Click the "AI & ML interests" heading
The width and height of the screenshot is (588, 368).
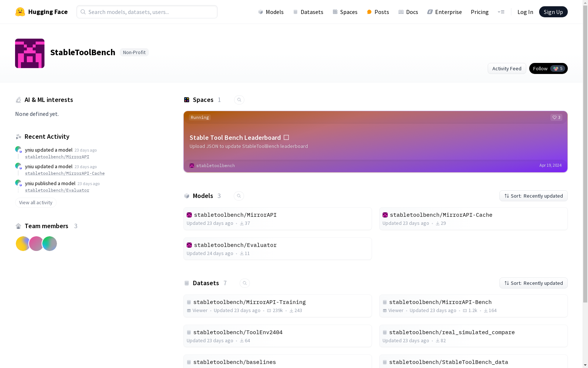click(49, 100)
